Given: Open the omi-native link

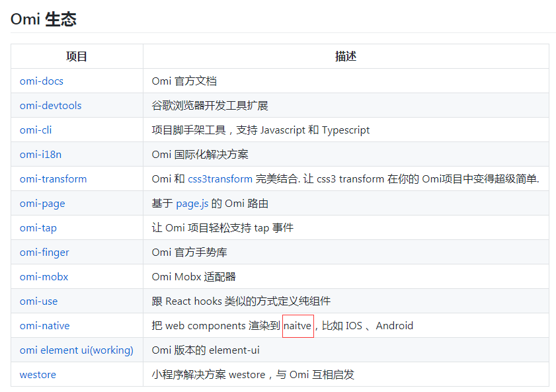Looking at the screenshot, I should (x=45, y=326).
